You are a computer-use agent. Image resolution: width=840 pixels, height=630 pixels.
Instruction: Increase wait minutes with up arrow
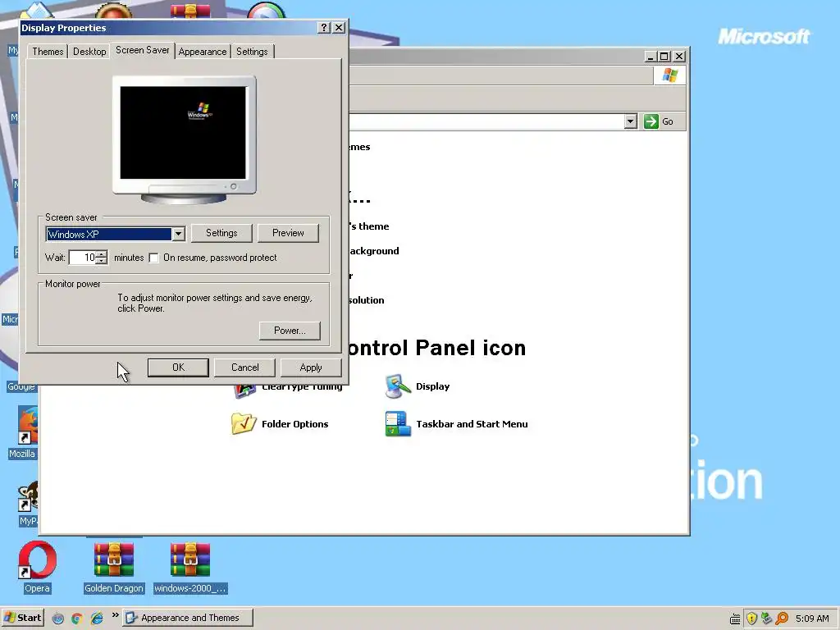[101, 254]
